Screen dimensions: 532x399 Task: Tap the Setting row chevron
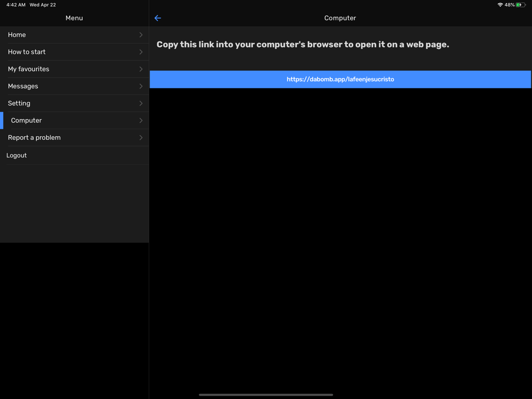141,103
